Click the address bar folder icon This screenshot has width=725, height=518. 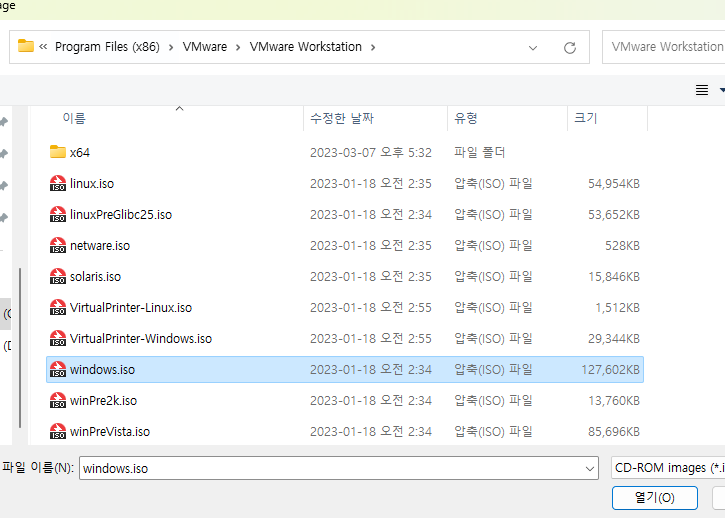point(25,46)
